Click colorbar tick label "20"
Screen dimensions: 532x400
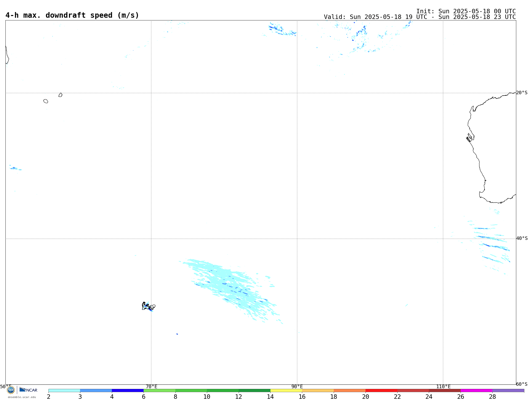(366, 397)
